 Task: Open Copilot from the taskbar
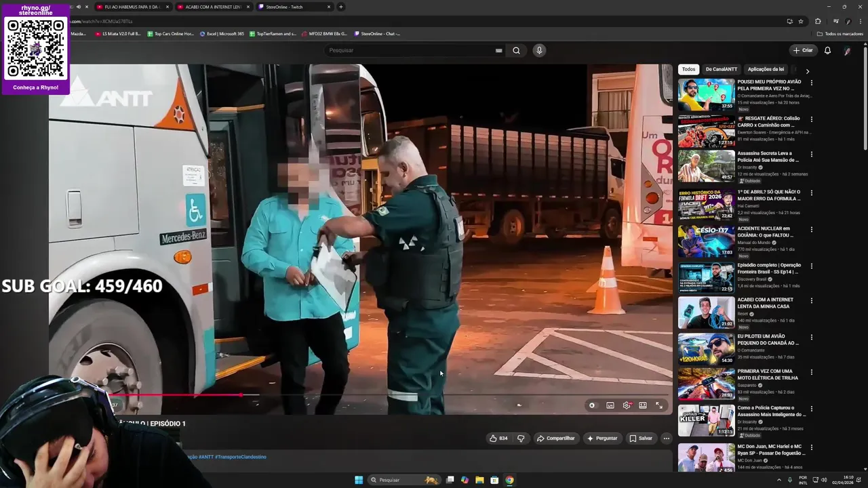[x=465, y=480]
